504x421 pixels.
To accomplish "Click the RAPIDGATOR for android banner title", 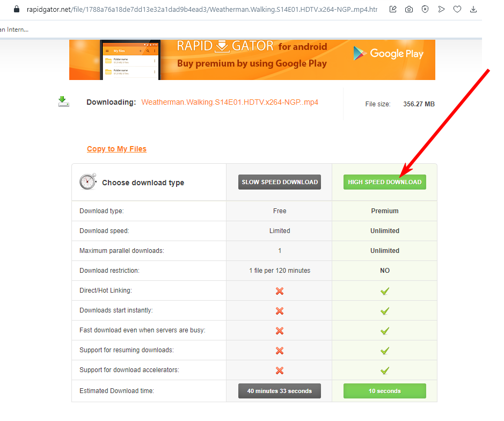I will 252,46.
